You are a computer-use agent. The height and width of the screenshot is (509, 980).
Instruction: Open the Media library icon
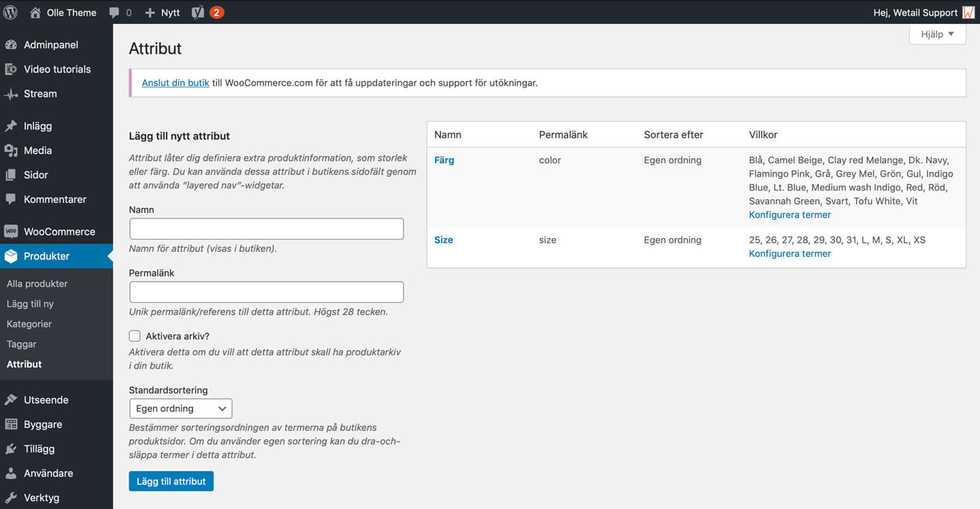point(11,150)
